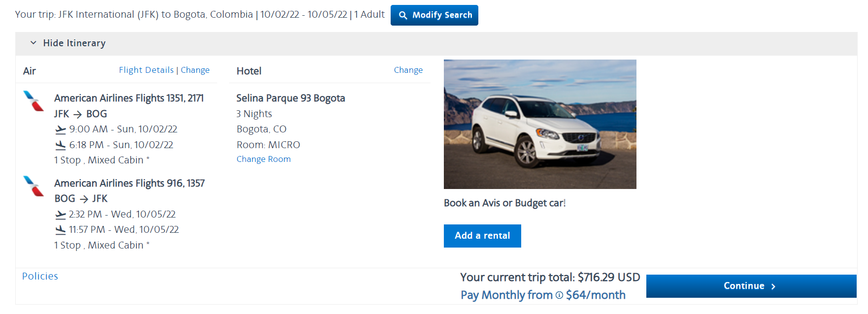Change the flight selection in the Air section
This screenshot has width=868, height=314.
point(195,70)
